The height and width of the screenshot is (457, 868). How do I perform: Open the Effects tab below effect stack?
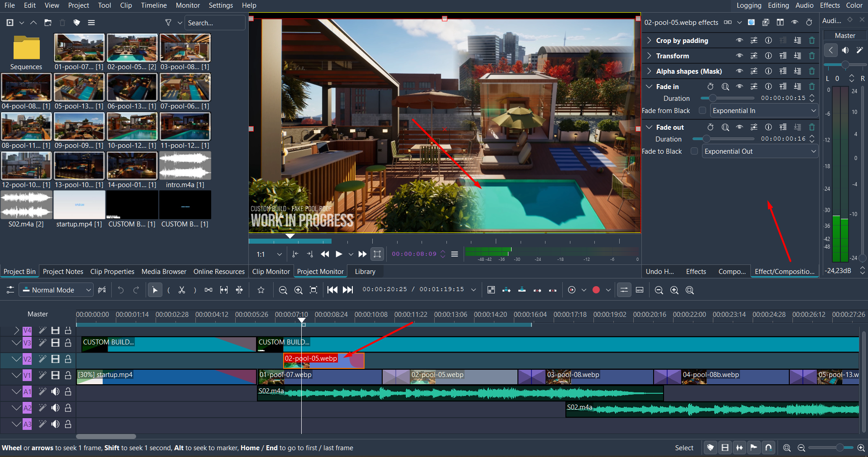click(696, 271)
